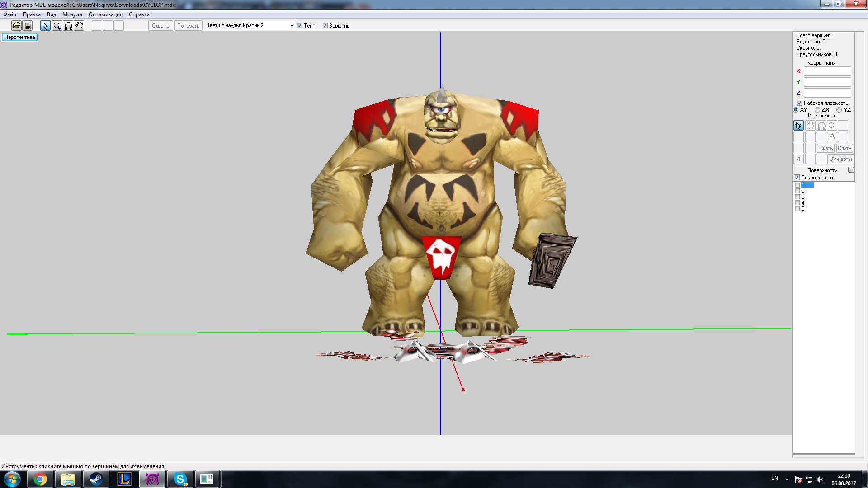Check surface 5 checkbox
Viewport: 868px width, 488px height.
797,209
